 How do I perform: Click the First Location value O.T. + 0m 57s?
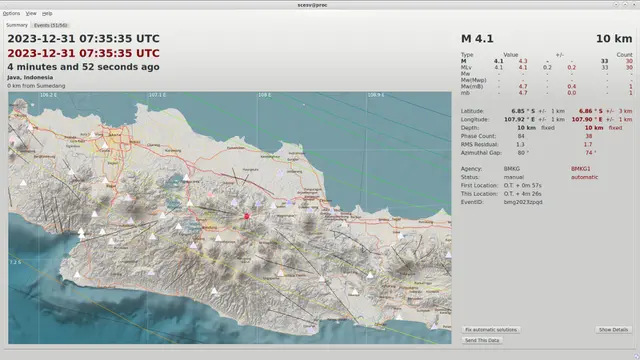(522, 185)
